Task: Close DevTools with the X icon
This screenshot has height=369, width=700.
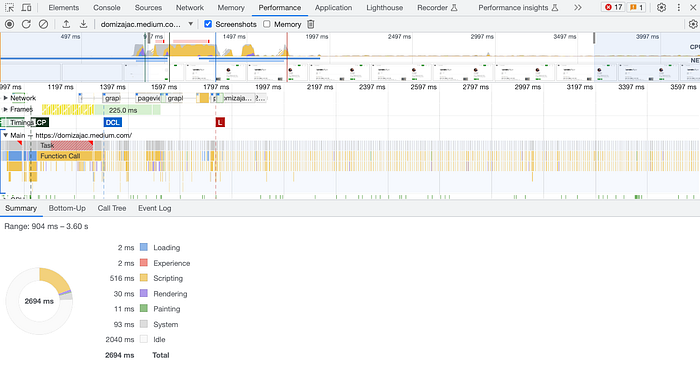Action: click(x=693, y=8)
